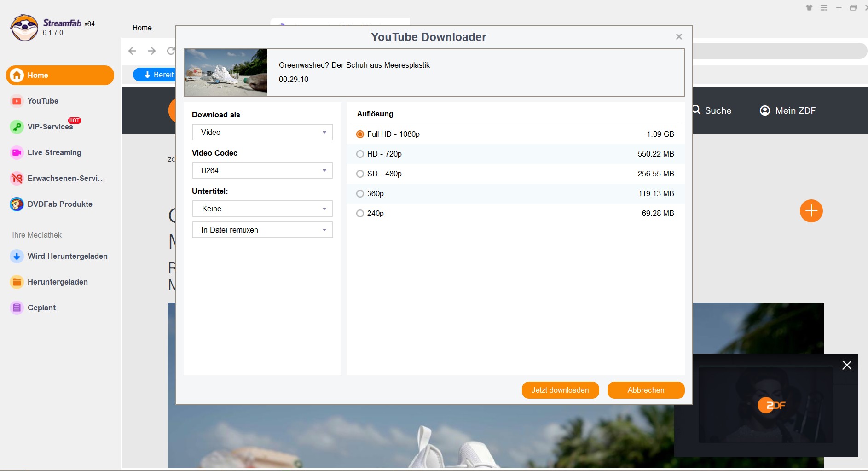Image resolution: width=868 pixels, height=471 pixels.
Task: Click video title Greenwashed? Der Schuh
Action: [354, 65]
